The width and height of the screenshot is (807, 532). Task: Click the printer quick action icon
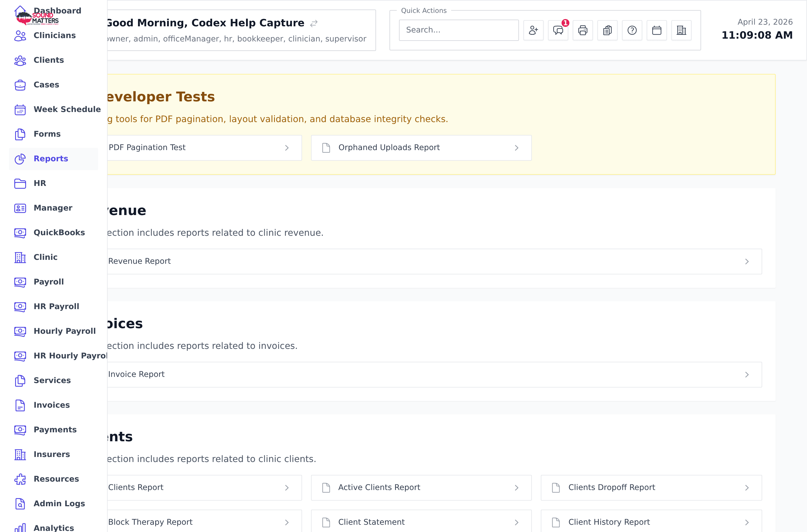point(583,30)
